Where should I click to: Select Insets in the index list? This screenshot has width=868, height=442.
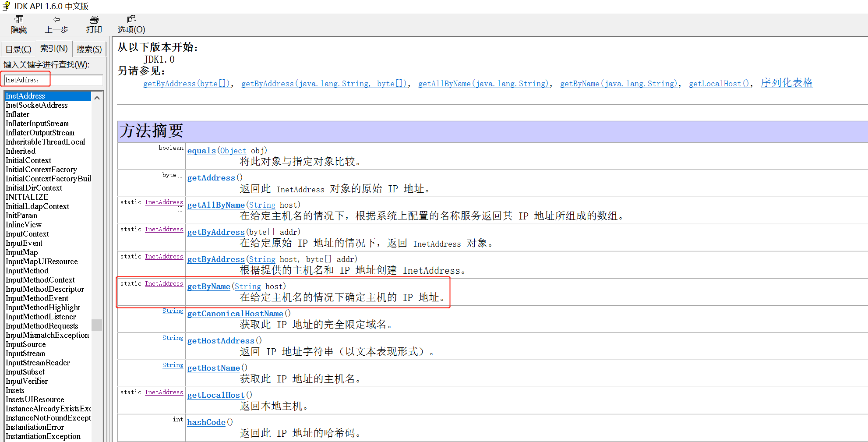(x=15, y=390)
